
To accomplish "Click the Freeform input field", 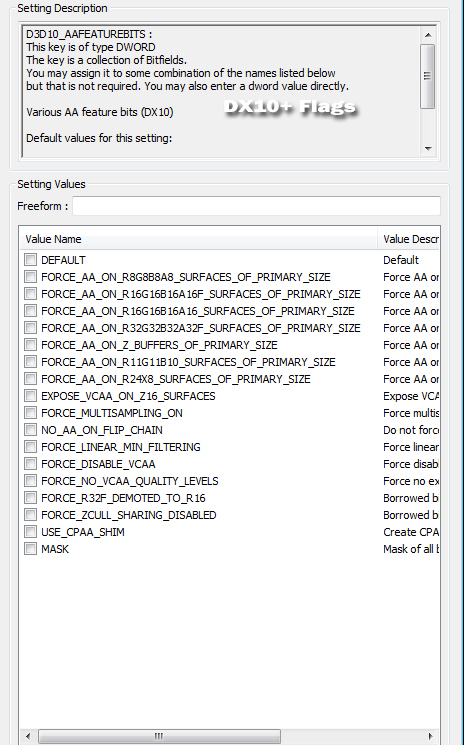I will [x=256, y=206].
